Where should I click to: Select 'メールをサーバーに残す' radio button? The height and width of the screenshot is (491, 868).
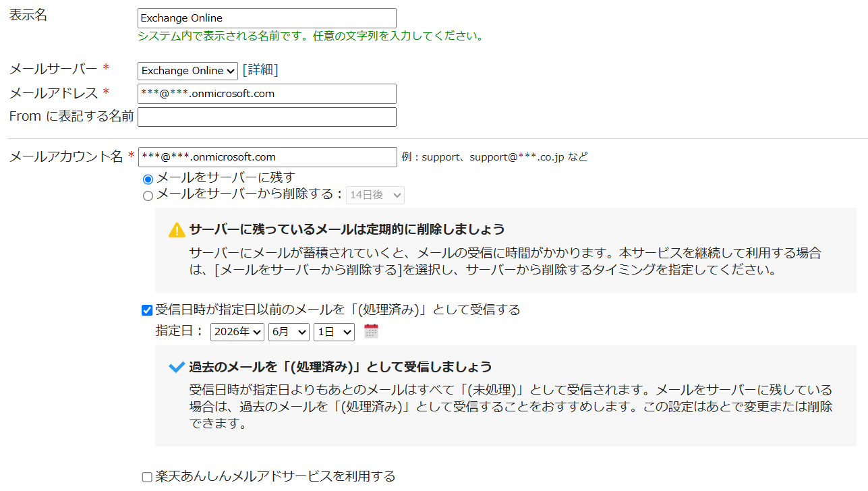point(148,179)
